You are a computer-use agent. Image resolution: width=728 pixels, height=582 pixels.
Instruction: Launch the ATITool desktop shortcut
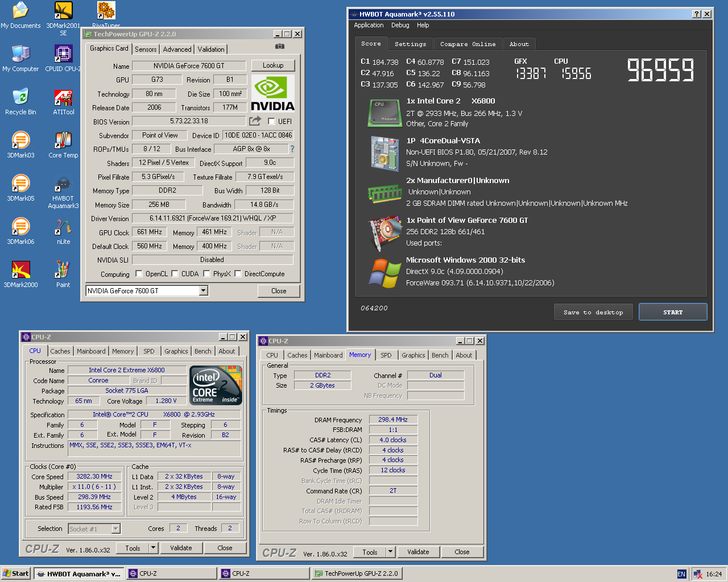pos(63,102)
